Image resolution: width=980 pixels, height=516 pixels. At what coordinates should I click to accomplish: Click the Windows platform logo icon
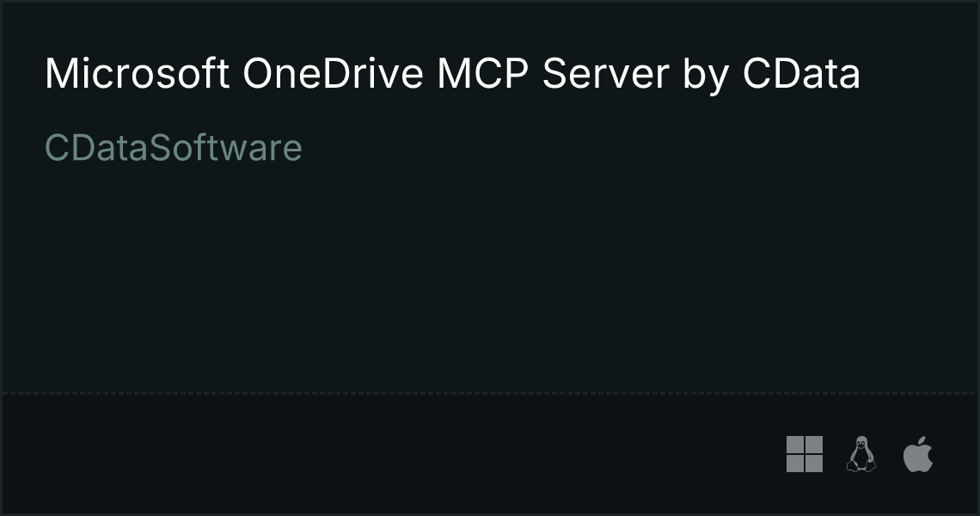pyautogui.click(x=805, y=454)
